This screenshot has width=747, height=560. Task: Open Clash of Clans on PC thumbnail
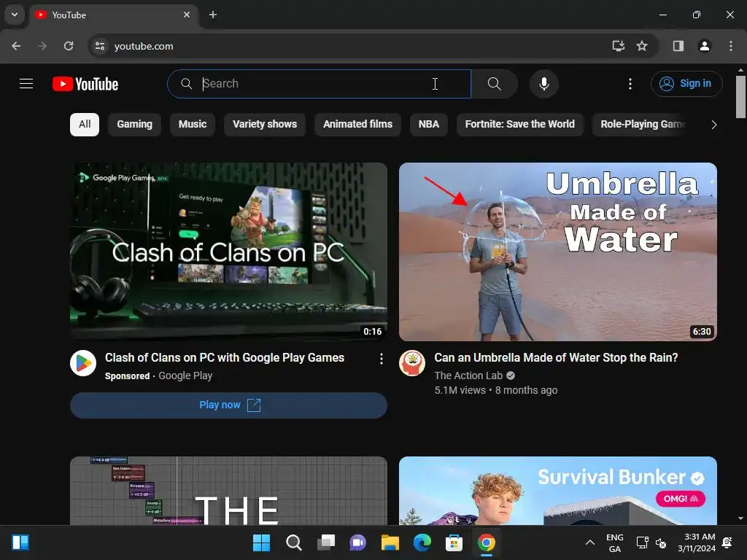228,252
